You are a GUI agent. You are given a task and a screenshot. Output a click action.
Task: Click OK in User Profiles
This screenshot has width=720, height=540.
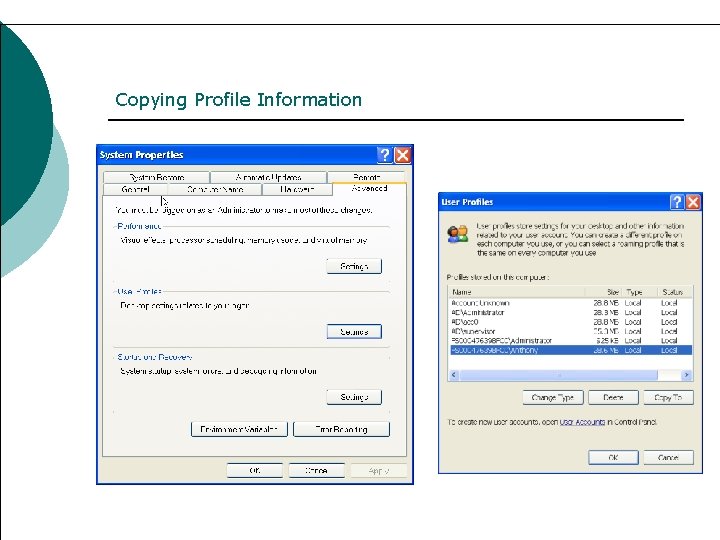(613, 457)
